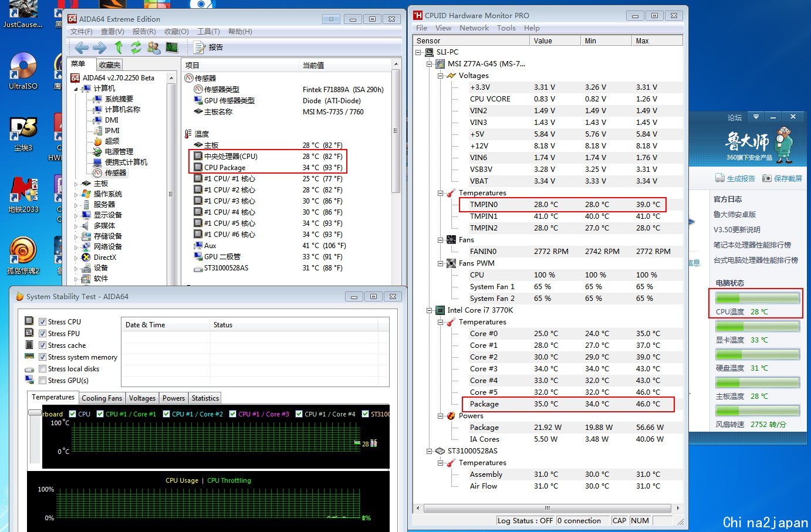Enable Stress local disks checkbox
The width and height of the screenshot is (811, 532).
42,368
